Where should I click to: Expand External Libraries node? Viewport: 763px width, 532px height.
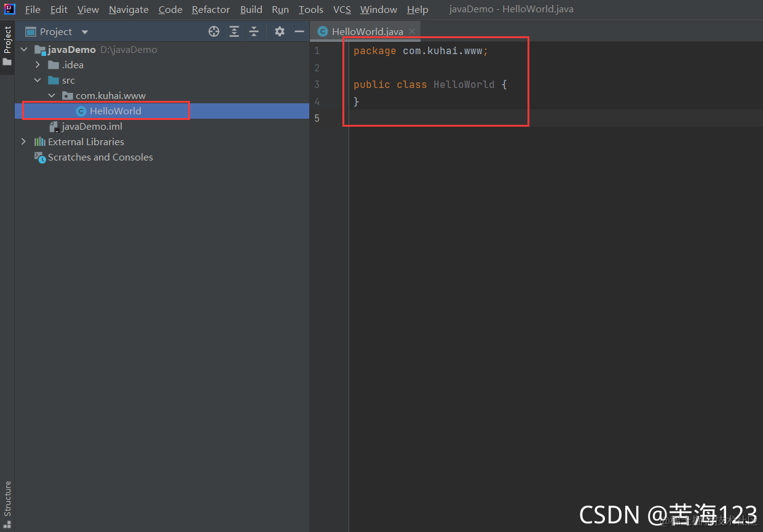coord(24,142)
